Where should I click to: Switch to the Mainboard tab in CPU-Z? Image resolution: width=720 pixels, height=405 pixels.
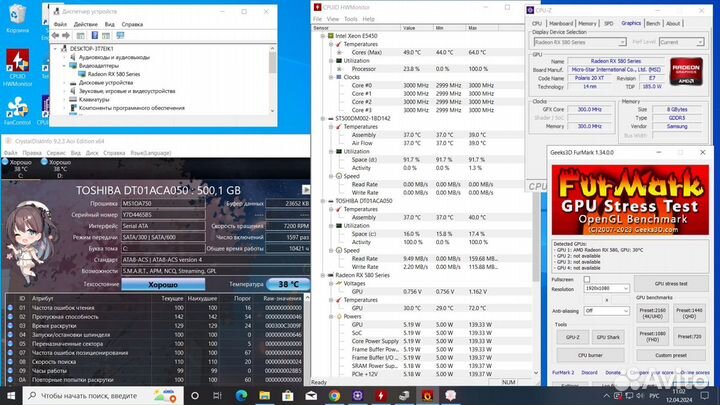pos(561,23)
